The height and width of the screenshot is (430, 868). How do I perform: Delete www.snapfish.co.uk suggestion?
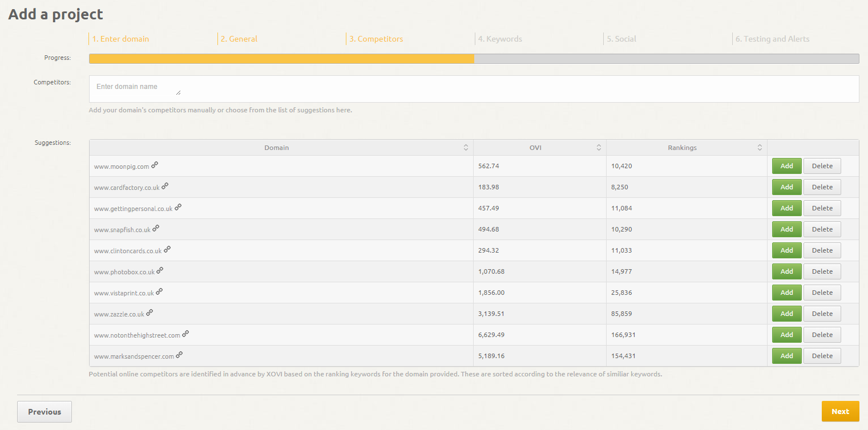point(822,229)
